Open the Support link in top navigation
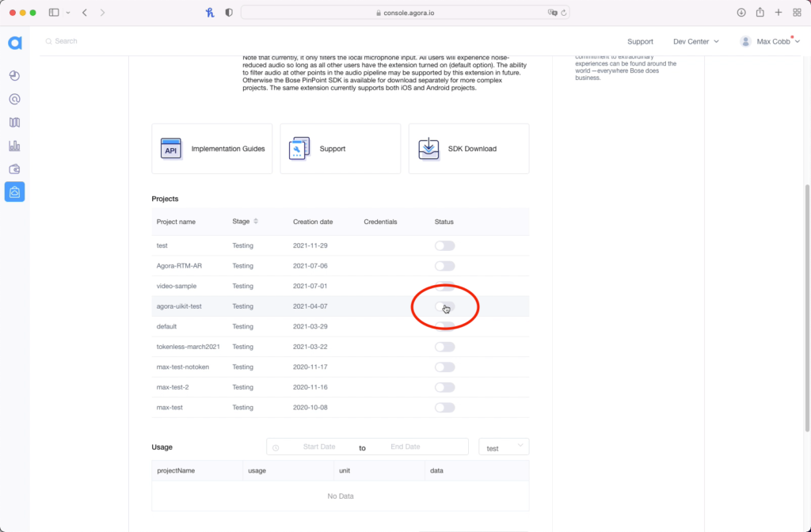811x532 pixels. [x=640, y=41]
